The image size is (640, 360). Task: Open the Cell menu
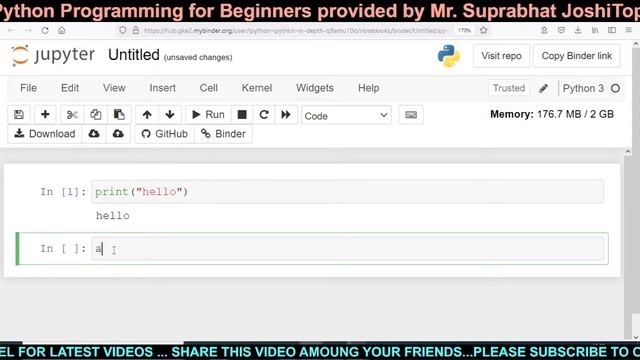208,88
